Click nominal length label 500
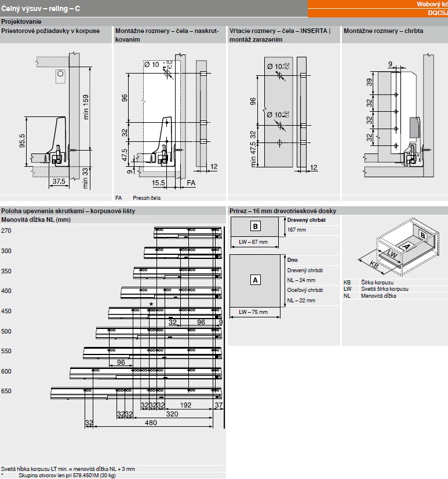The height and width of the screenshot is (479, 448). click(x=6, y=331)
